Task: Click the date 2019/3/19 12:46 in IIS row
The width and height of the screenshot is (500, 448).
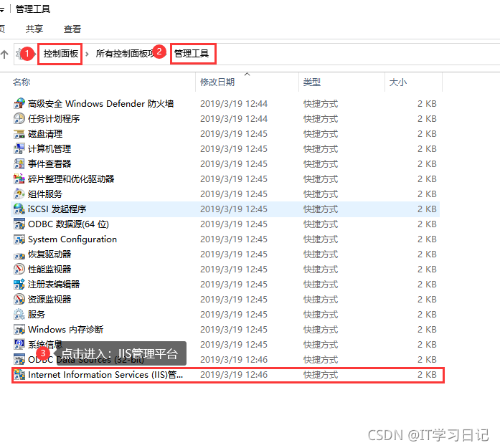Action: point(234,375)
